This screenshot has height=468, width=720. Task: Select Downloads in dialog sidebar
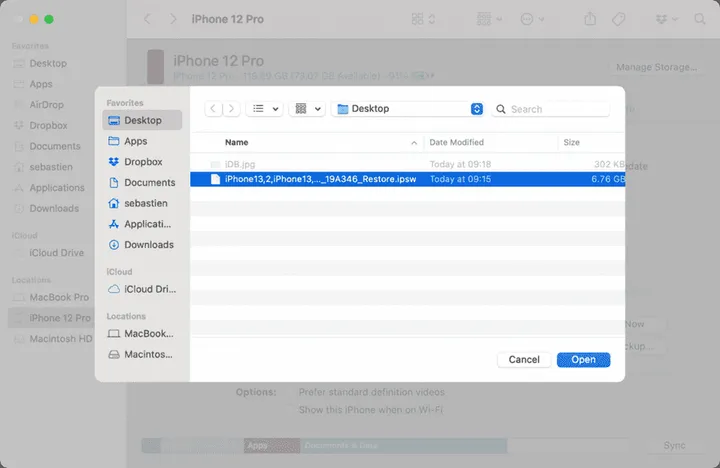coord(148,245)
